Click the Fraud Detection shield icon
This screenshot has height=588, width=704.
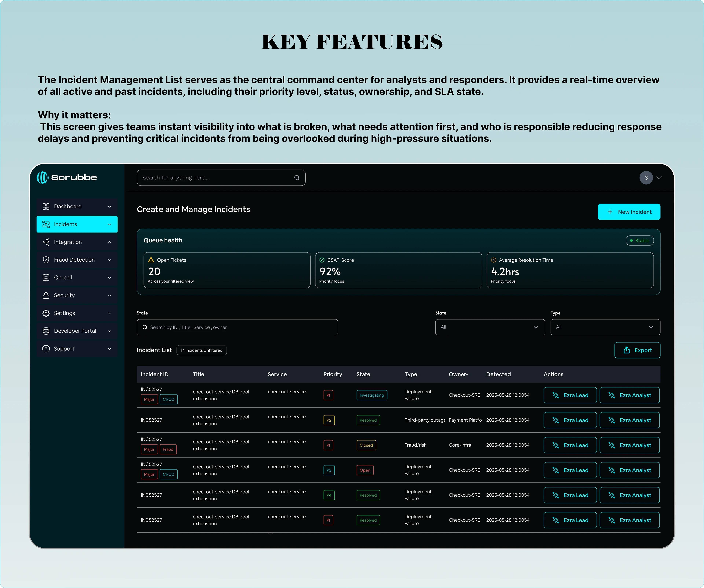pos(46,260)
